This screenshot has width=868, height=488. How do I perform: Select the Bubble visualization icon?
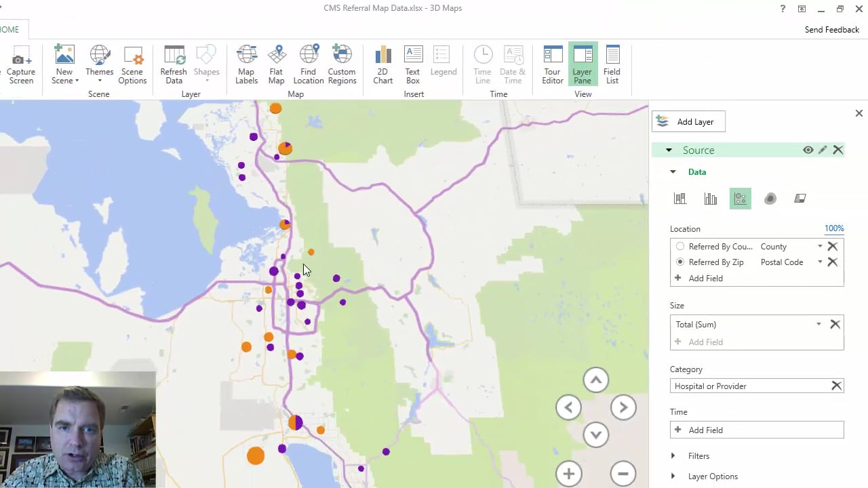[740, 199]
